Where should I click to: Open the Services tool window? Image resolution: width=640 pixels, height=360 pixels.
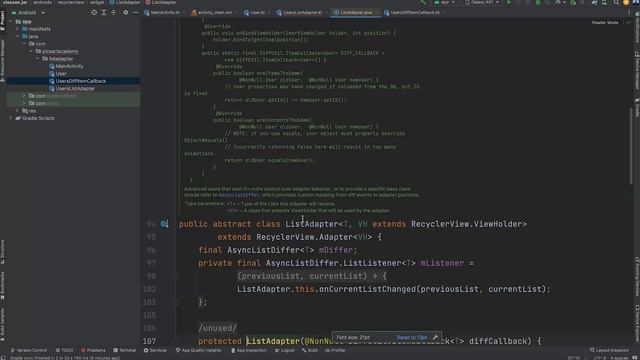tap(155, 350)
